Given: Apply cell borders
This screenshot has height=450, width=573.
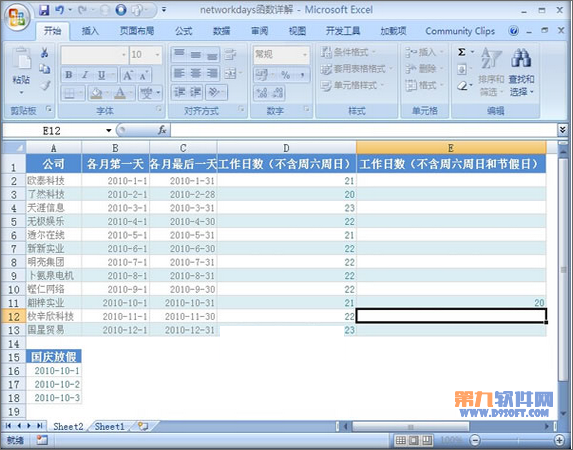Looking at the screenshot, I should click(x=69, y=93).
